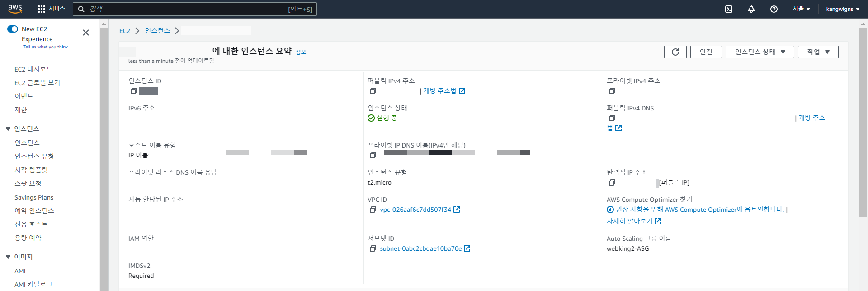Collapse the 인스턴스 sidebar section

point(8,129)
